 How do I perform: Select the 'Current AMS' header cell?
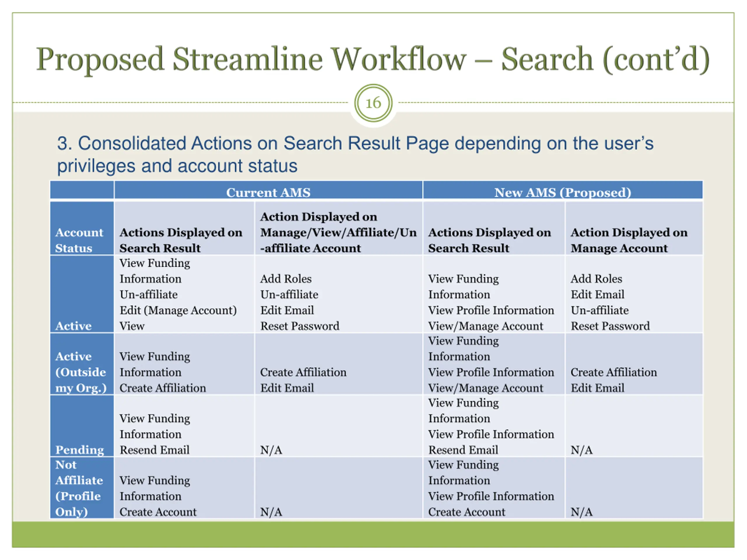click(x=268, y=192)
